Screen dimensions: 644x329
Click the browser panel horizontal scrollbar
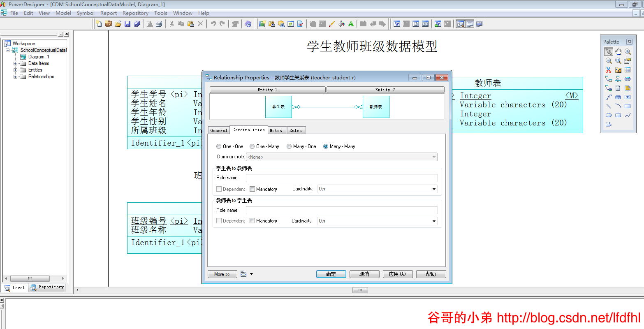(x=35, y=278)
